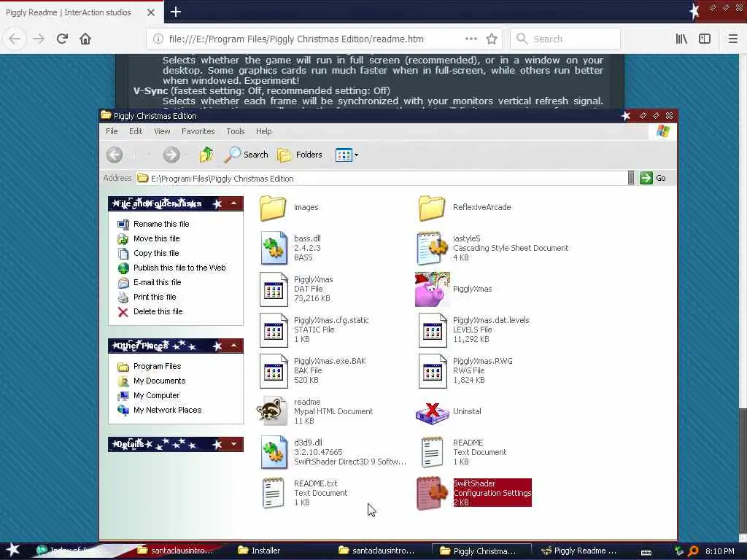747x560 pixels.
Task: Click the Start star button on taskbar
Action: (13, 550)
